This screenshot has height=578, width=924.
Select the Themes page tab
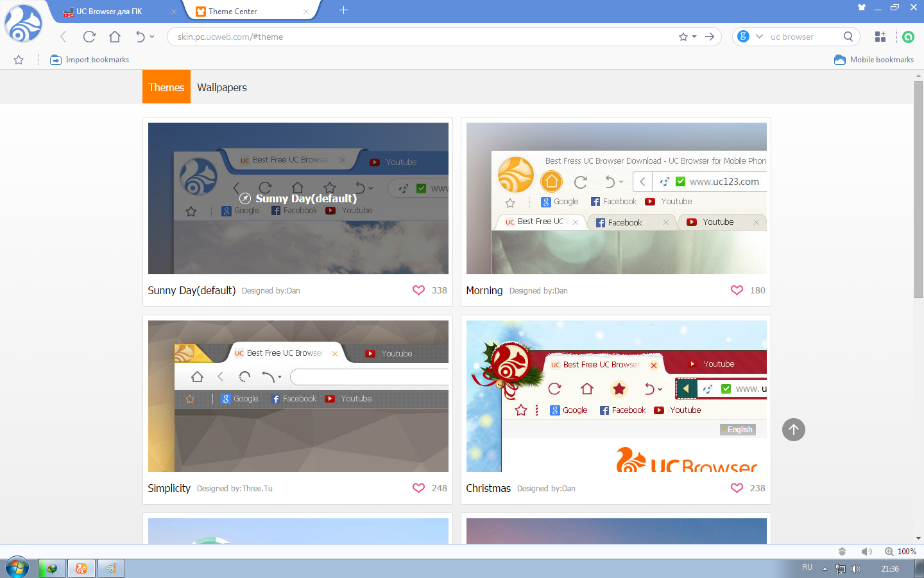point(166,87)
